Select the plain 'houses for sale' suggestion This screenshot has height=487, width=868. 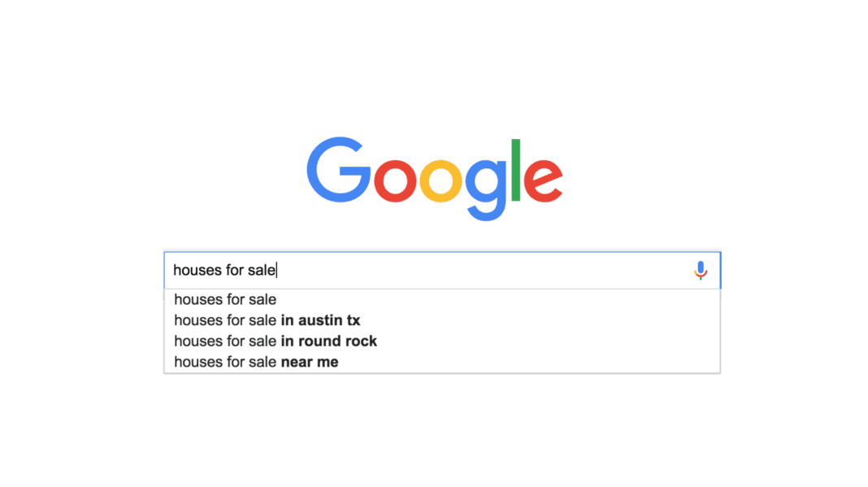click(x=225, y=299)
